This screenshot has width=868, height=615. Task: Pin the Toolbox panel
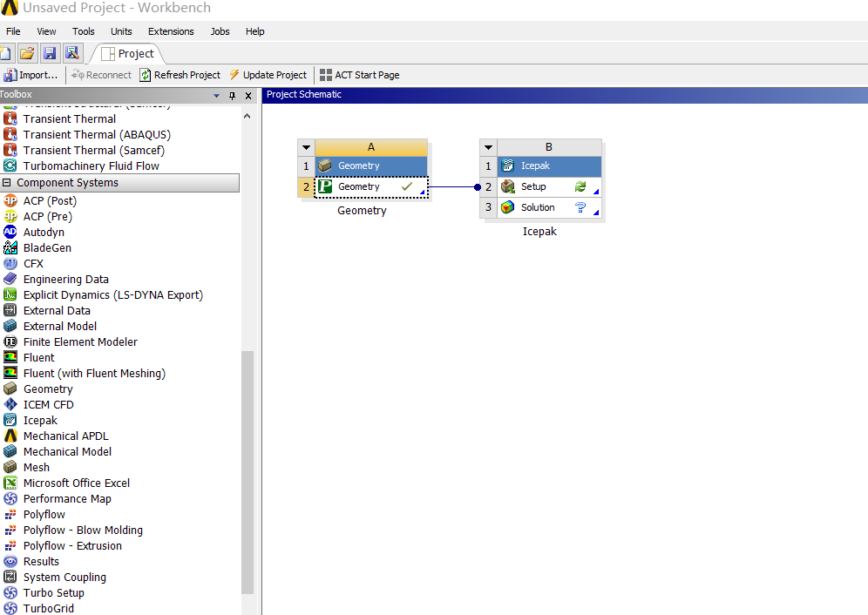pos(232,96)
